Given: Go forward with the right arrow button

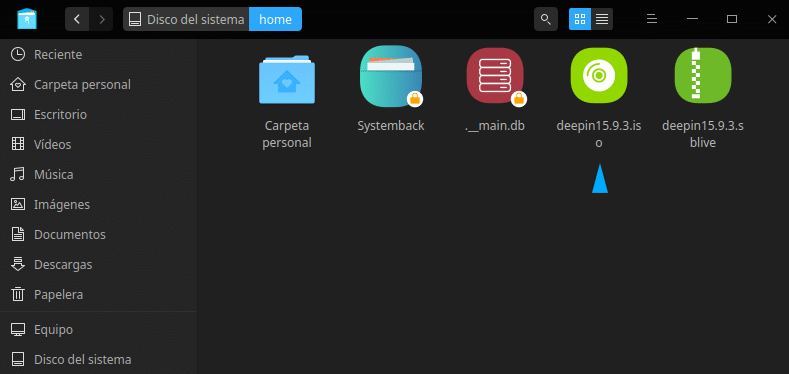Looking at the screenshot, I should click(102, 19).
